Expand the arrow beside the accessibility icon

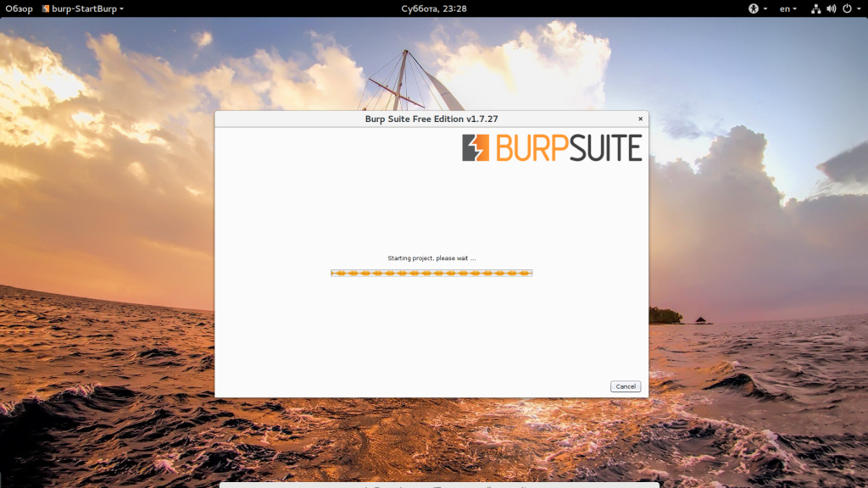765,8
